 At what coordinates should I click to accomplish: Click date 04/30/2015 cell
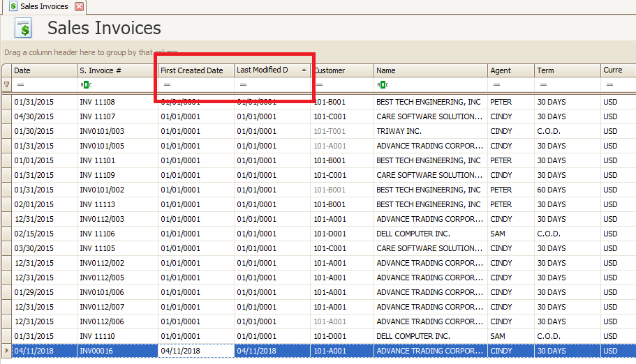tap(44, 116)
